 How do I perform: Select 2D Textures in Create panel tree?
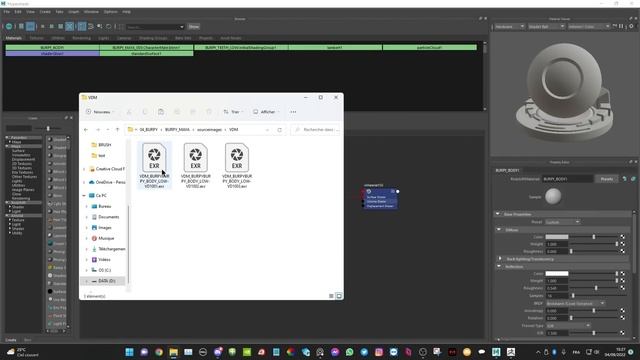22,164
